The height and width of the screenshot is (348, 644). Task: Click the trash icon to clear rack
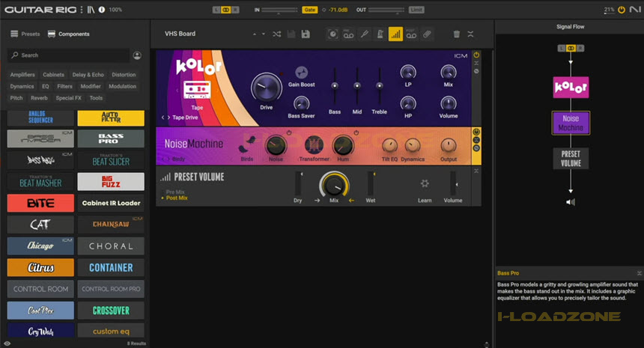(x=456, y=34)
